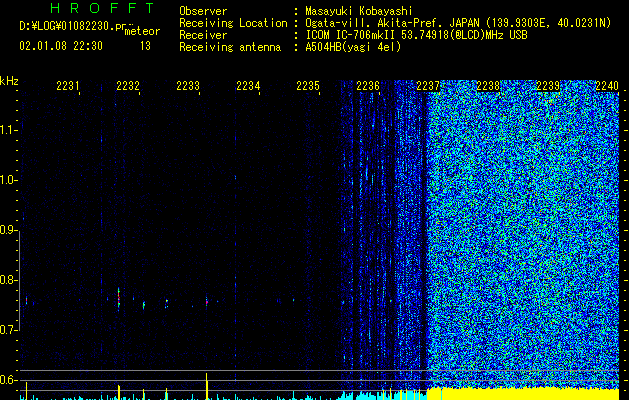Click the 'meteor' label
The width and height of the screenshot is (629, 400).
coord(142,31)
